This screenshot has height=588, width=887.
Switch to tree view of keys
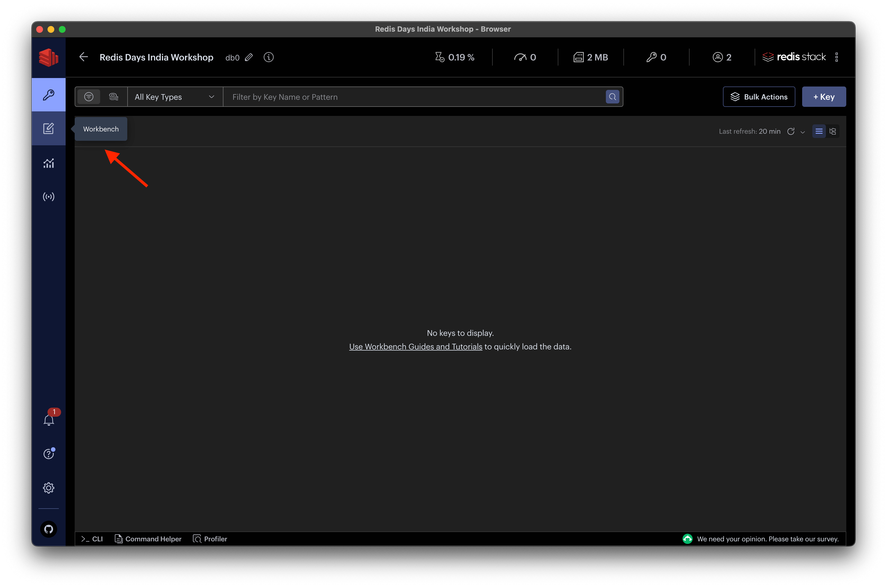coord(833,131)
